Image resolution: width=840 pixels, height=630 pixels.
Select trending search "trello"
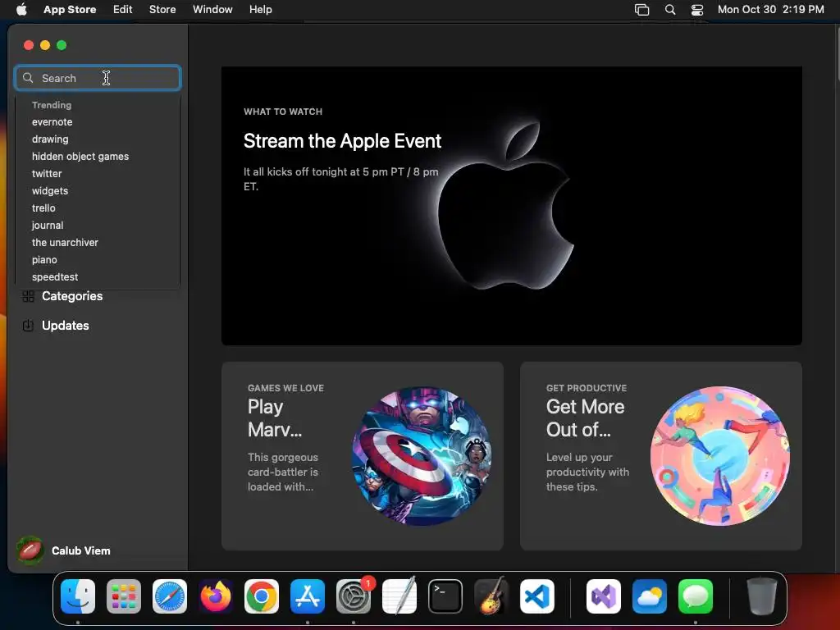(43, 208)
